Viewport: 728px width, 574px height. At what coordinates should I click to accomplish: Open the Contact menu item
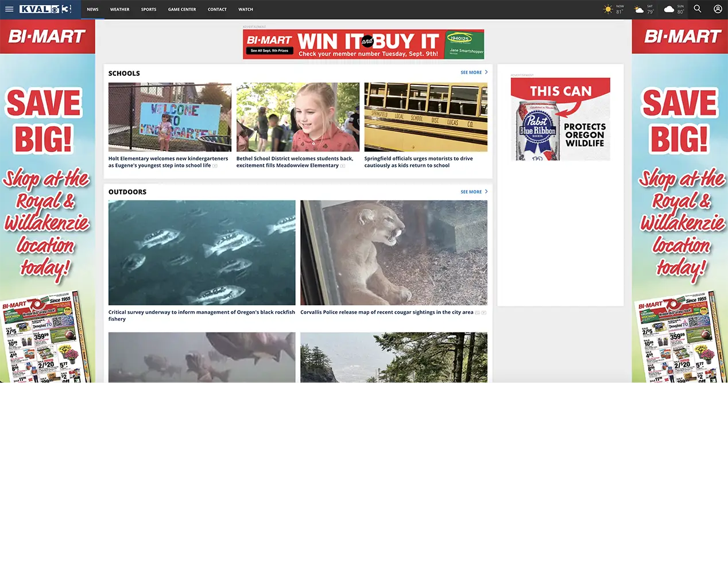pyautogui.click(x=217, y=9)
